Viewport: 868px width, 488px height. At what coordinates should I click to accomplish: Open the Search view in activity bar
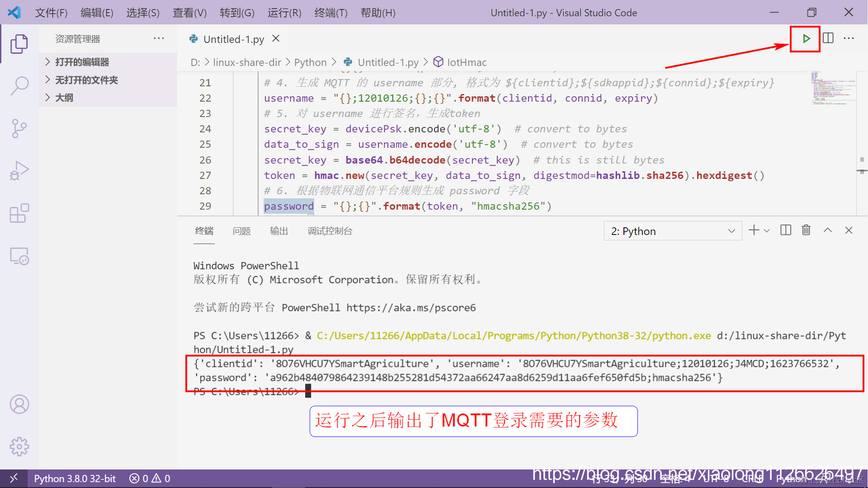19,85
